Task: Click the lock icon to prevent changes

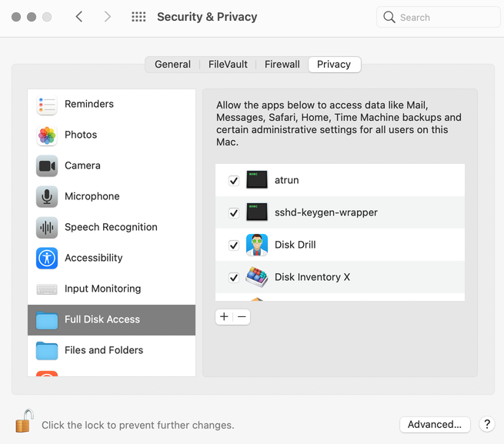Action: pyautogui.click(x=24, y=421)
